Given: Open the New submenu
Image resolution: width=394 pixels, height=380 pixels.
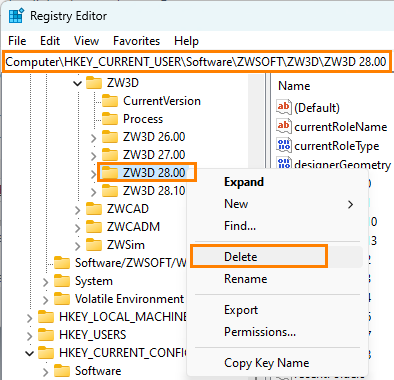Looking at the screenshot, I should tap(278, 204).
